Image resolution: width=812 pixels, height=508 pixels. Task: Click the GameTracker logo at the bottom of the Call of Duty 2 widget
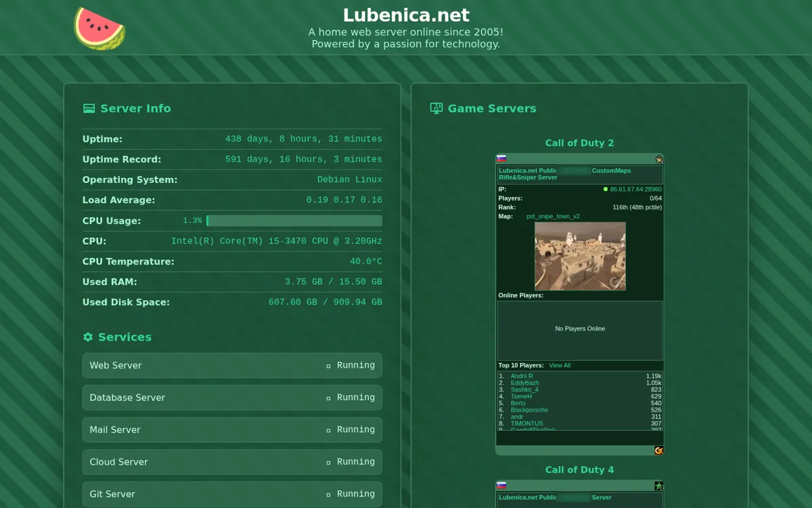point(658,450)
